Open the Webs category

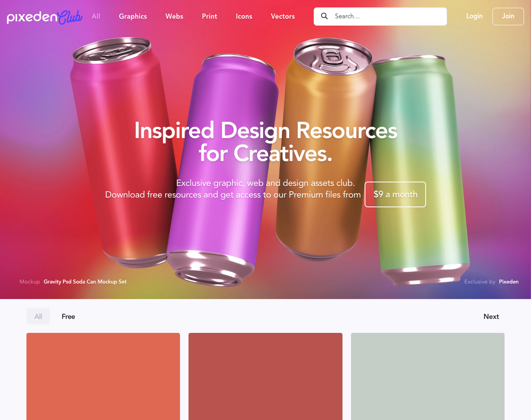(174, 16)
